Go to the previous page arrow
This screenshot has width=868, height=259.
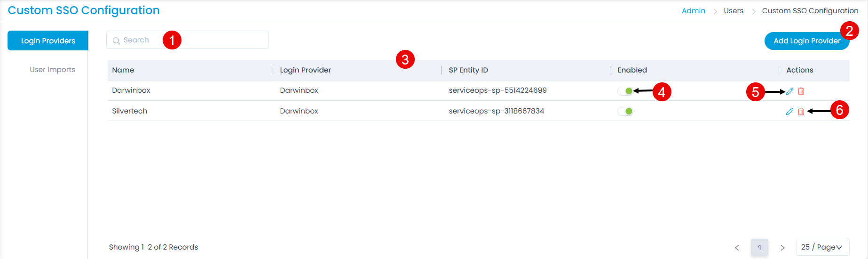[737, 248]
